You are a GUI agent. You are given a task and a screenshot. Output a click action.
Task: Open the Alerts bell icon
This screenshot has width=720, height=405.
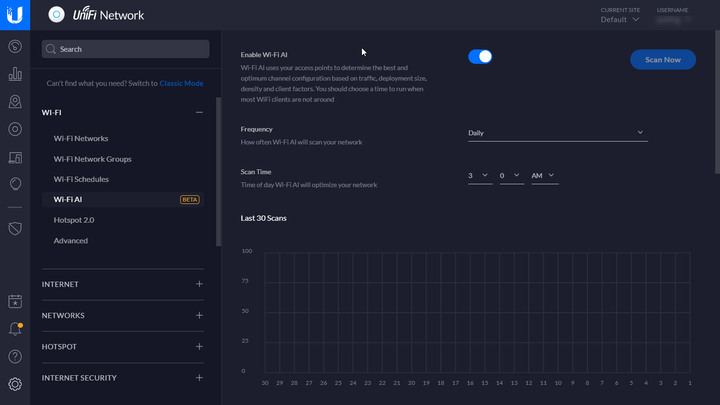pos(15,329)
